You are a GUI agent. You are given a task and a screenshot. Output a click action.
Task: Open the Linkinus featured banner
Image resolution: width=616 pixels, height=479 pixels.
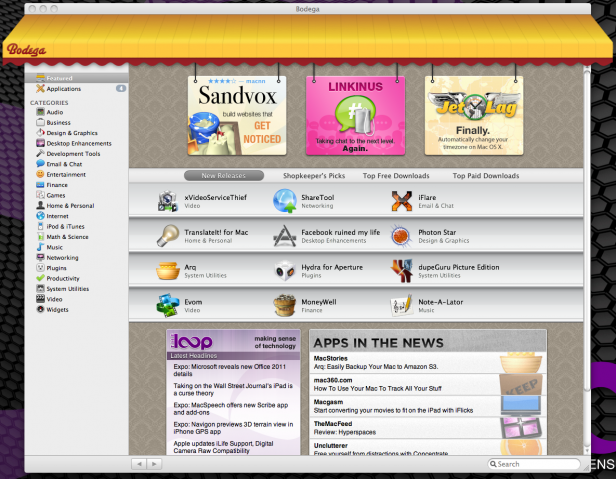pyautogui.click(x=355, y=116)
